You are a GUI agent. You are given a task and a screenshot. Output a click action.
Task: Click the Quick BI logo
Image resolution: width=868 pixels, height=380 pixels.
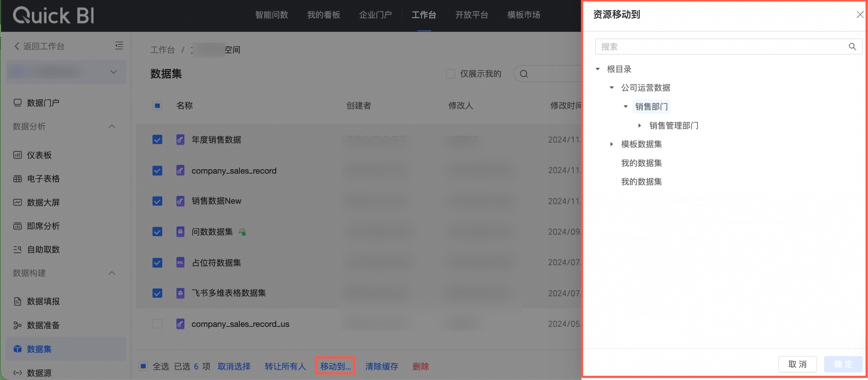tap(54, 16)
